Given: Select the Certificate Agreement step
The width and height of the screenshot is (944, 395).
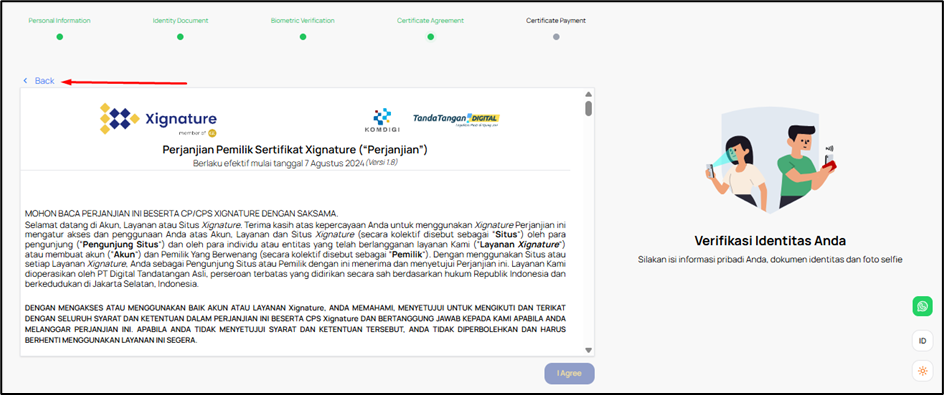Looking at the screenshot, I should [430, 20].
